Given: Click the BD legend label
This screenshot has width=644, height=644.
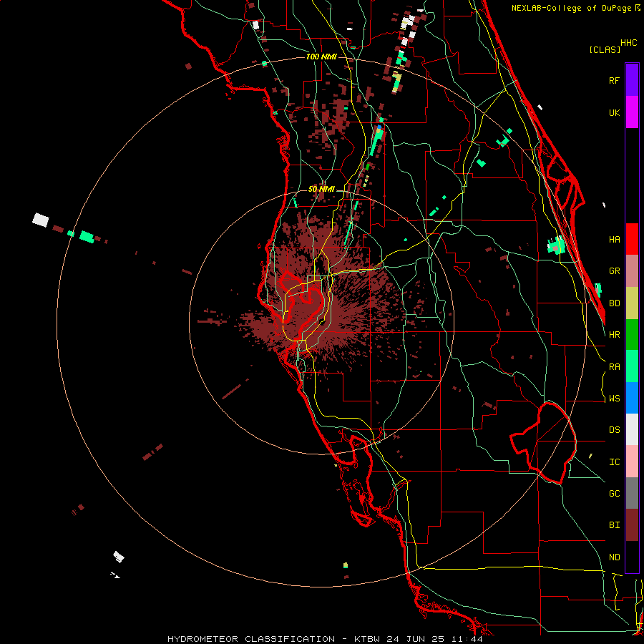Looking at the screenshot, I should 615,303.
